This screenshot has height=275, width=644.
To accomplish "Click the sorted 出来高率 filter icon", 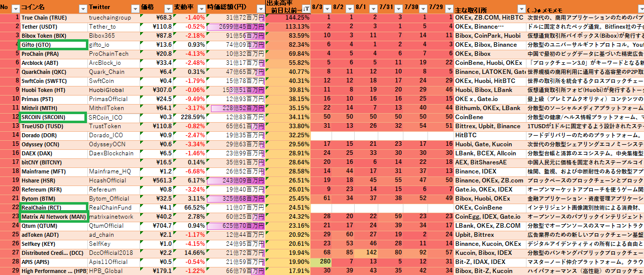I will click(x=305, y=9).
